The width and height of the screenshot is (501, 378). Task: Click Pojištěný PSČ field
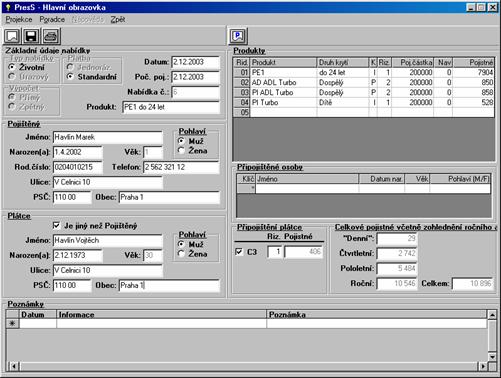[x=72, y=197]
